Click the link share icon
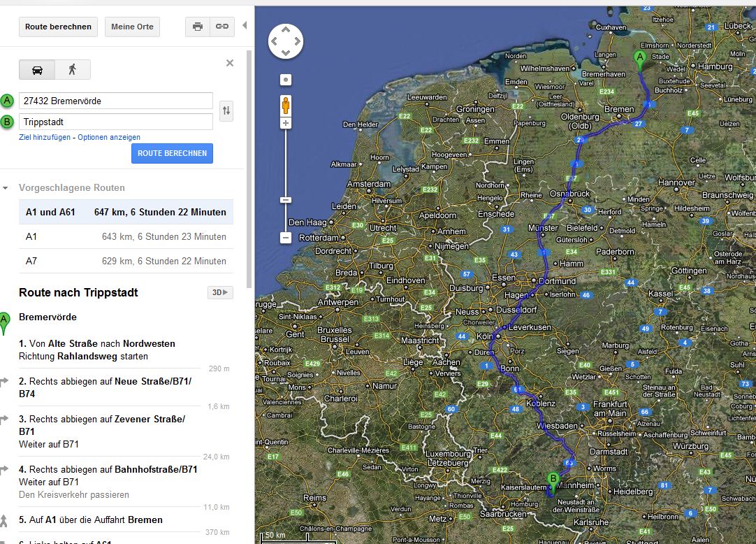The width and height of the screenshot is (756, 544). point(221,27)
